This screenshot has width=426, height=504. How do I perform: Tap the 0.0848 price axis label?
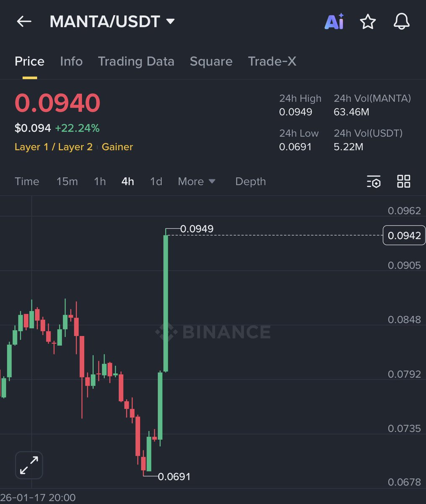coord(404,320)
